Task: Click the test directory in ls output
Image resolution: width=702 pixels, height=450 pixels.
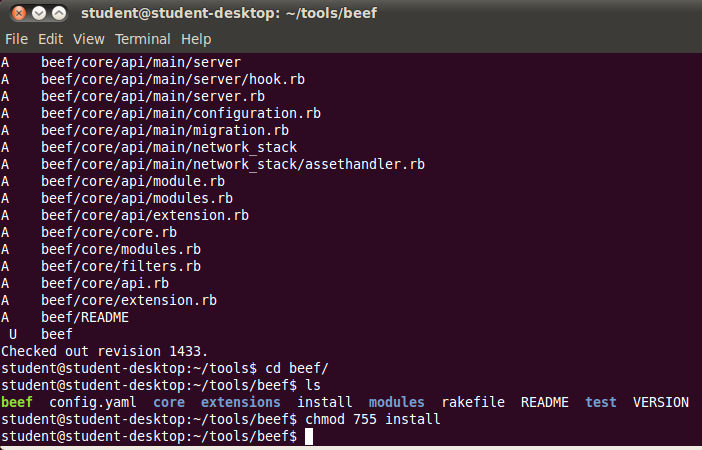Action: [600, 402]
